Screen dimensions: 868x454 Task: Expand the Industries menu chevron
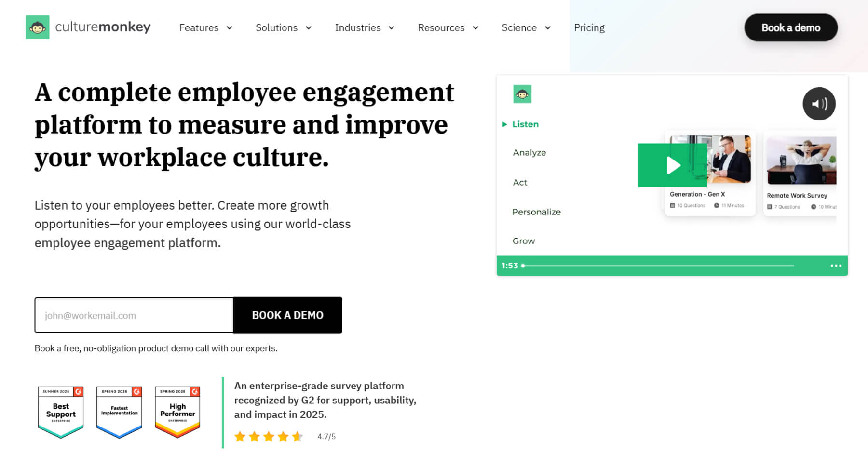click(391, 27)
